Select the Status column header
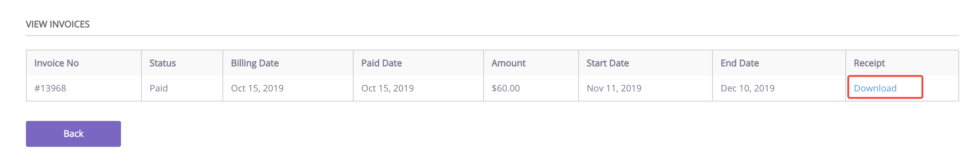 point(162,63)
